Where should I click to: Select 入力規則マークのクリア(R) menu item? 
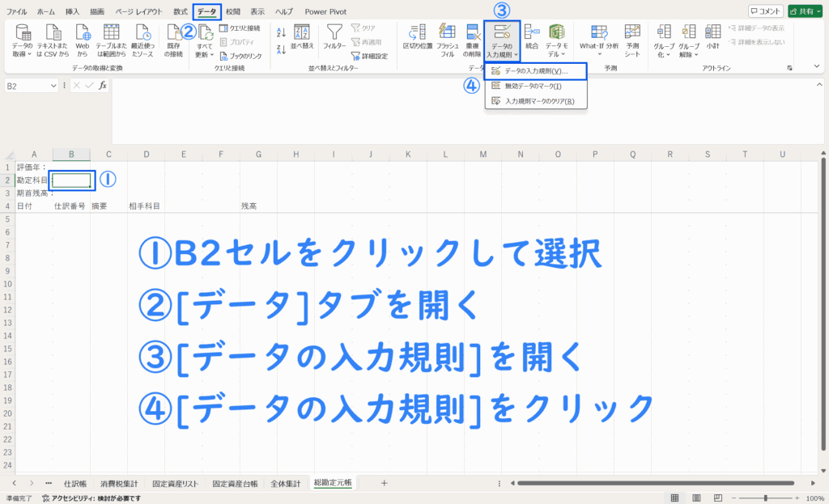pos(536,101)
